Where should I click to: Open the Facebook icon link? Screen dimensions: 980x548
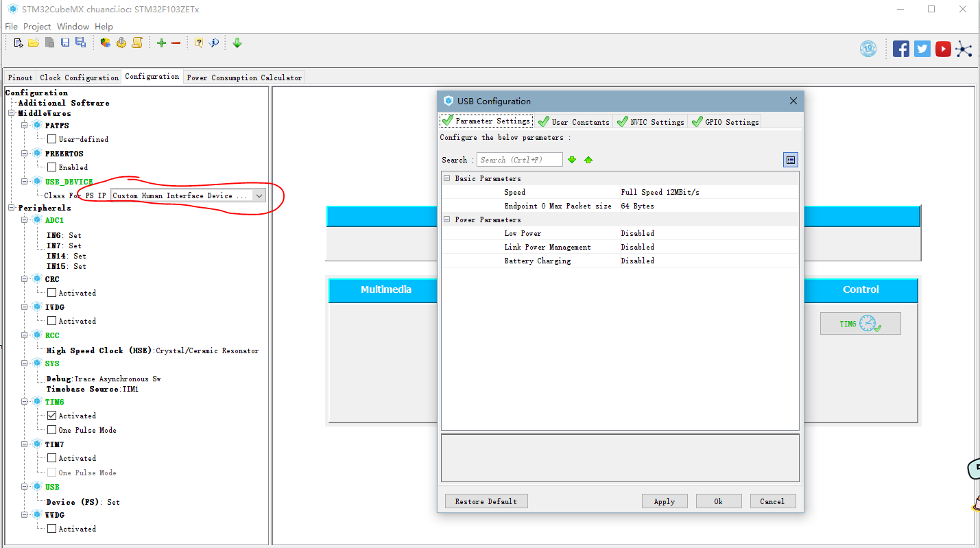click(x=901, y=49)
